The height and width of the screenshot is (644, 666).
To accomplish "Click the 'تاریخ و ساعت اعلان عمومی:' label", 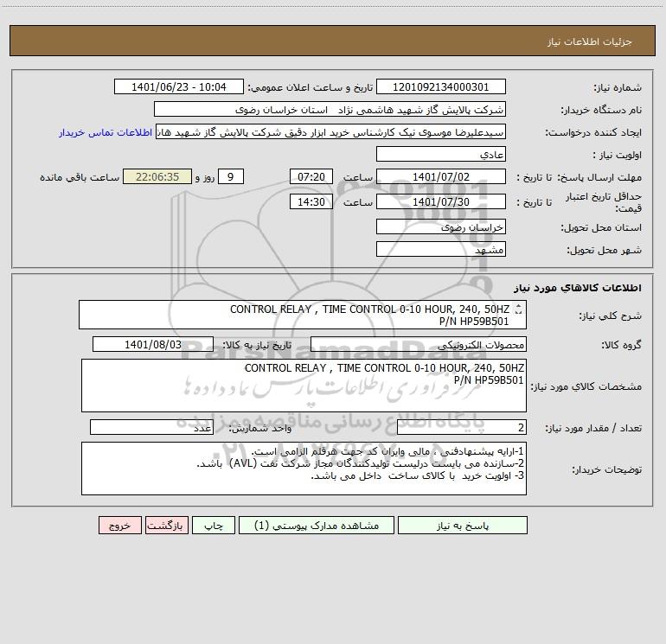I will tap(311, 87).
